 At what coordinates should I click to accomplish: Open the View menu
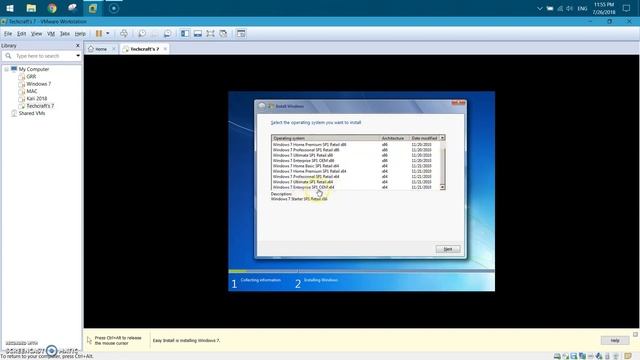pyautogui.click(x=36, y=33)
